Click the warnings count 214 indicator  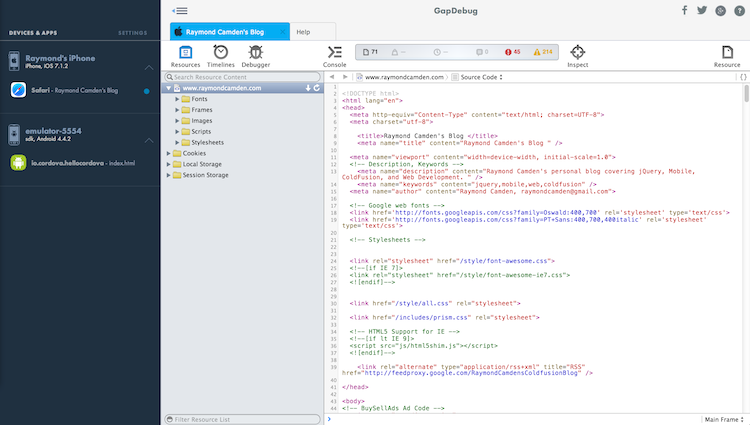(543, 52)
